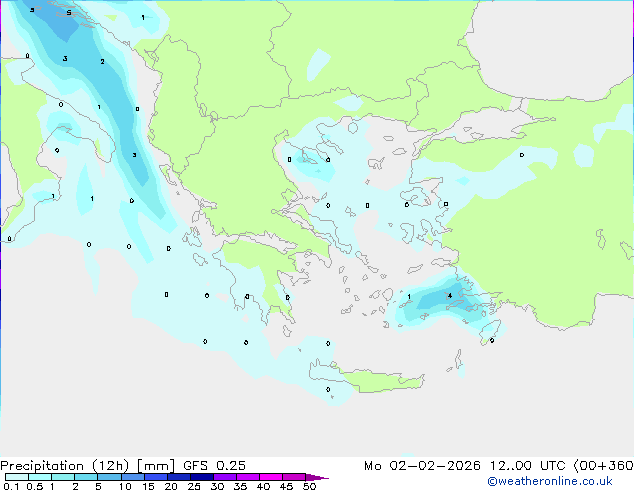
Task: Click the "Mo 02-02-2026" date text
Action: tap(422, 466)
